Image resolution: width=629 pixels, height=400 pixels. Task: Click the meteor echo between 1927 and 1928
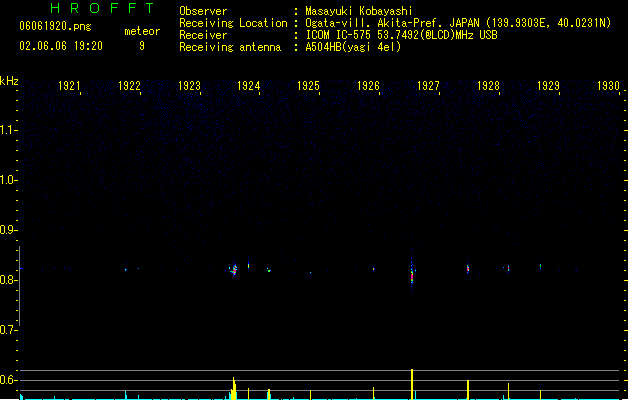pyautogui.click(x=468, y=269)
